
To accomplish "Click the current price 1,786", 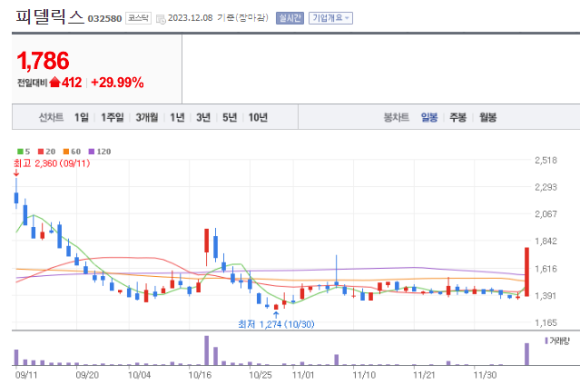I will point(43,61).
